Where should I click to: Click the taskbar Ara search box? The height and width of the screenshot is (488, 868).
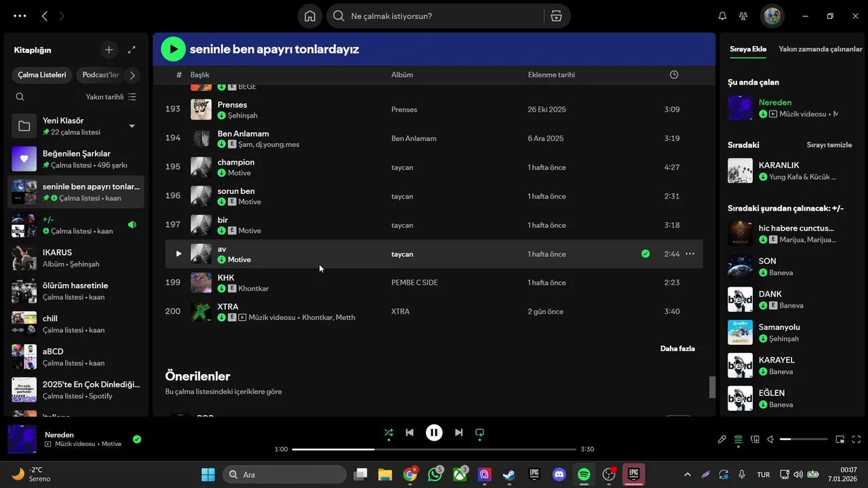tap(283, 474)
